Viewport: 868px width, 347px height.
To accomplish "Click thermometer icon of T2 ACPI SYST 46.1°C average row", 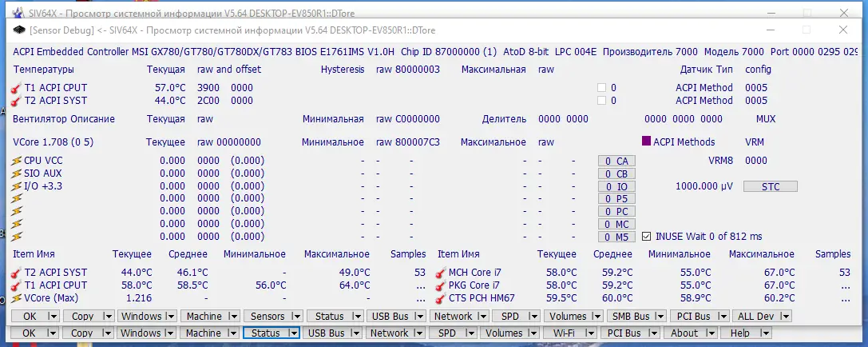I will pos(16,273).
